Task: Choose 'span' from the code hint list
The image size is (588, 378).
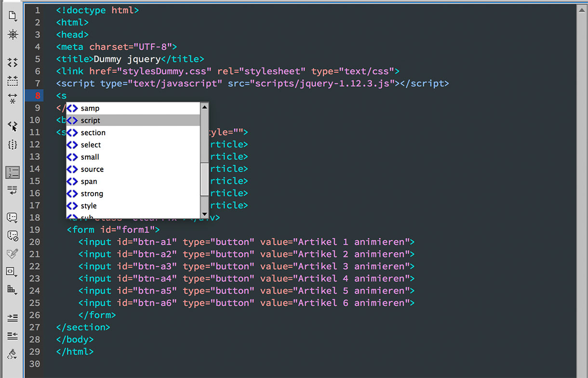Action: pos(133,182)
